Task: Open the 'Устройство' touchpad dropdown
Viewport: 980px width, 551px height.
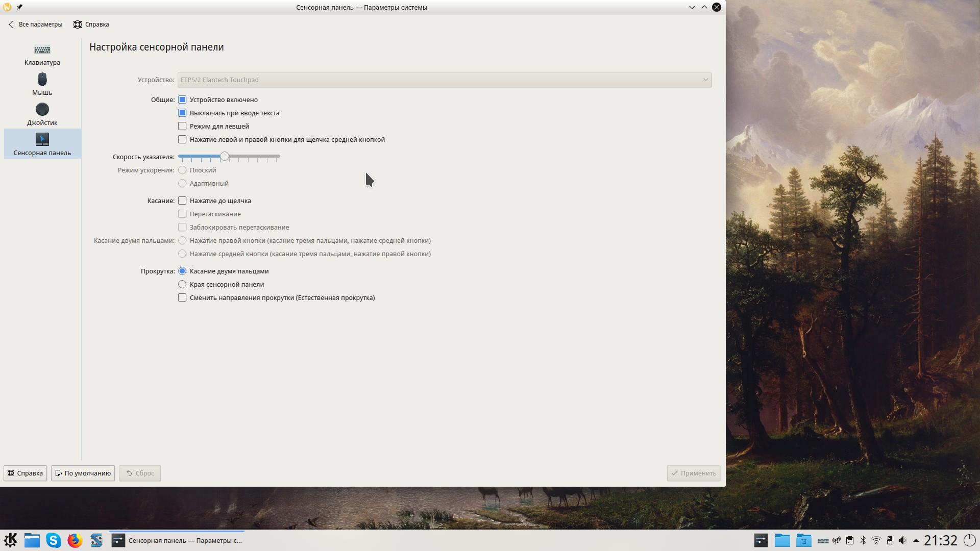Action: coord(444,80)
